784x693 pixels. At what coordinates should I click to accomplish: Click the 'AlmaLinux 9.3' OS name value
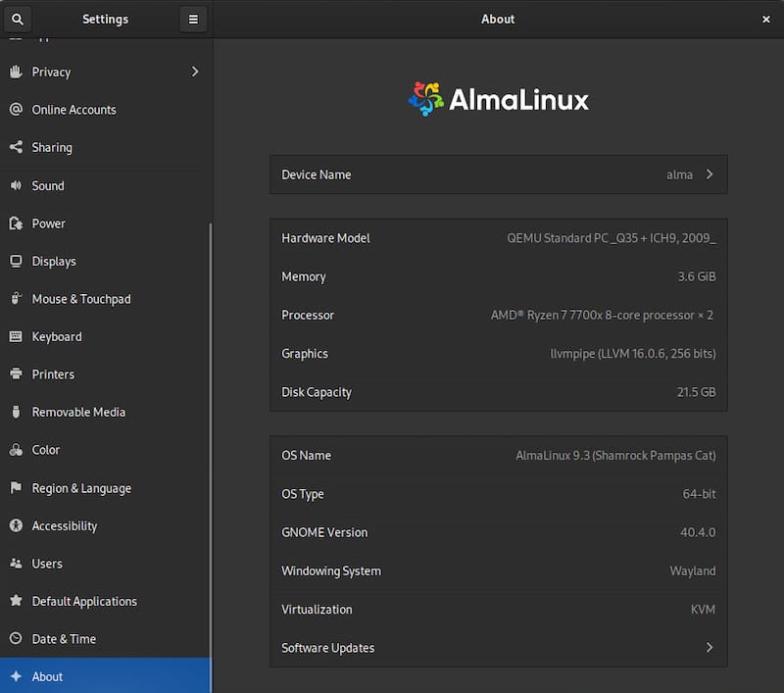tap(615, 456)
